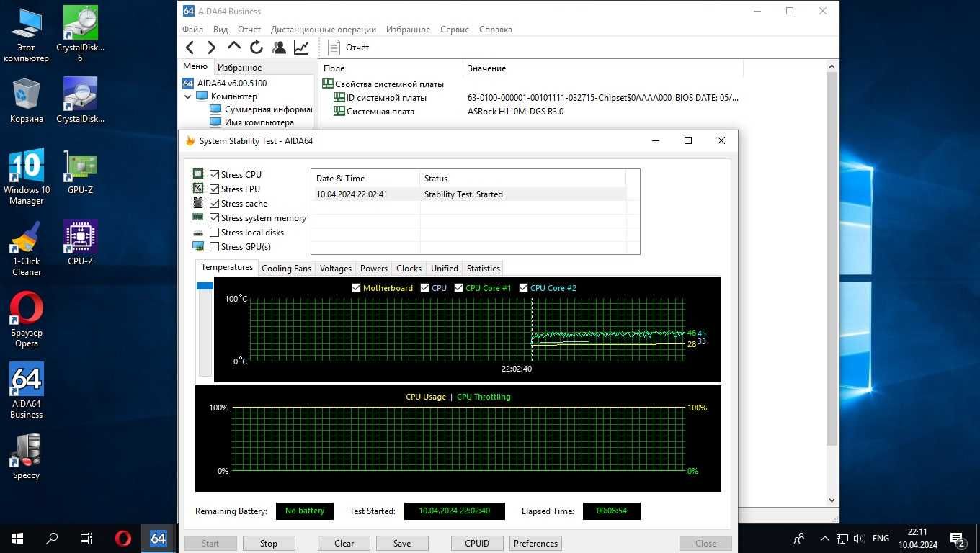Switch to Cooling Fans tab
Image resolution: width=980 pixels, height=553 pixels.
(x=286, y=269)
